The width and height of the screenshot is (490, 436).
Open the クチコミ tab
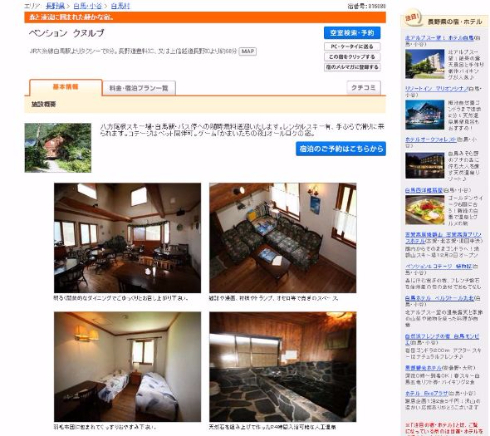coord(363,88)
